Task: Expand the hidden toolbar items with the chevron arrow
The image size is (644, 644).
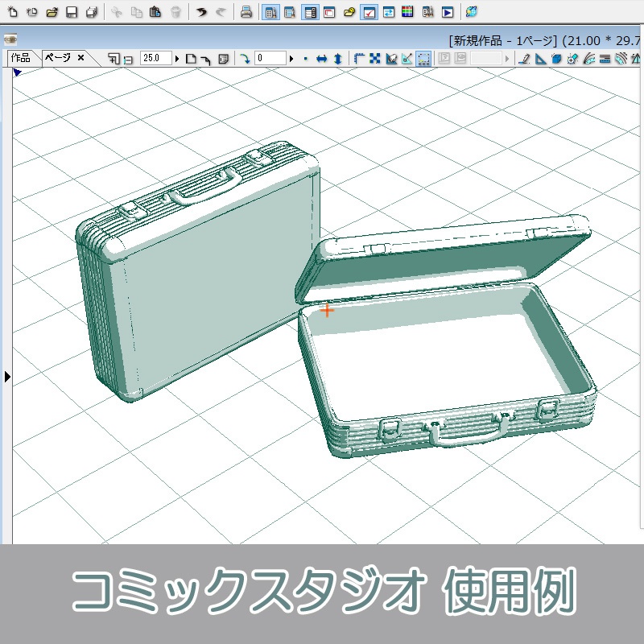Action: (x=506, y=58)
